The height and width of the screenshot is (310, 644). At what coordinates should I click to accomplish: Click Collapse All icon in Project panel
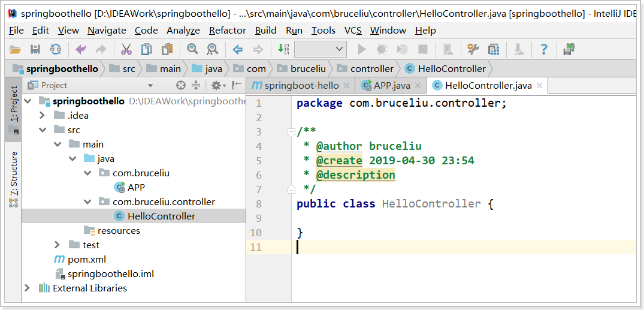(196, 86)
